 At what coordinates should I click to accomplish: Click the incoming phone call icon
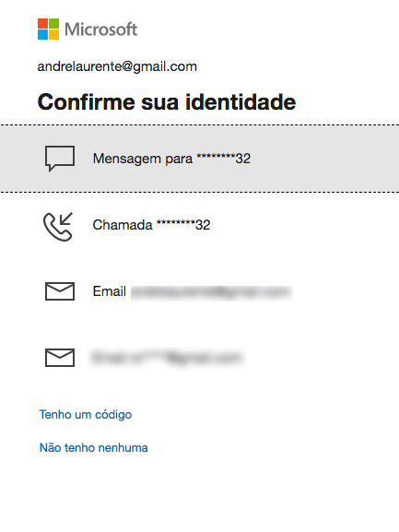click(58, 227)
